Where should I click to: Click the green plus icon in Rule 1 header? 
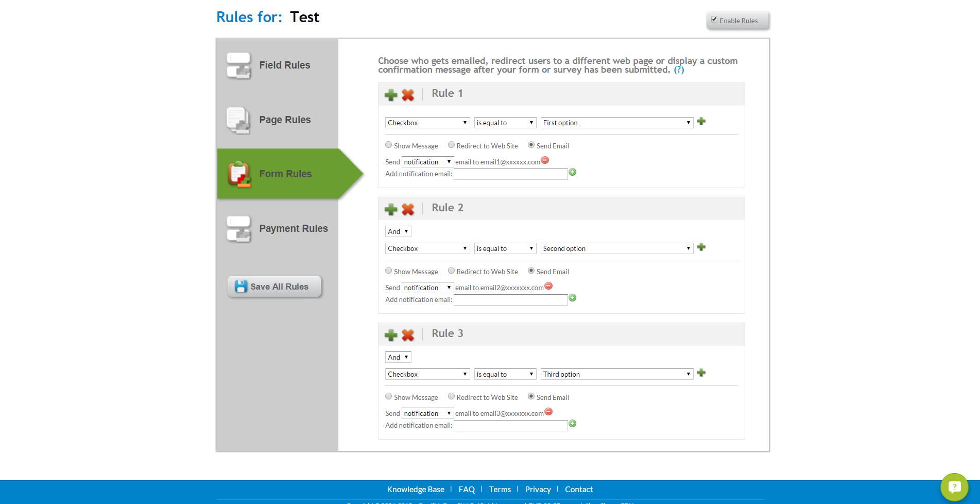(x=391, y=95)
